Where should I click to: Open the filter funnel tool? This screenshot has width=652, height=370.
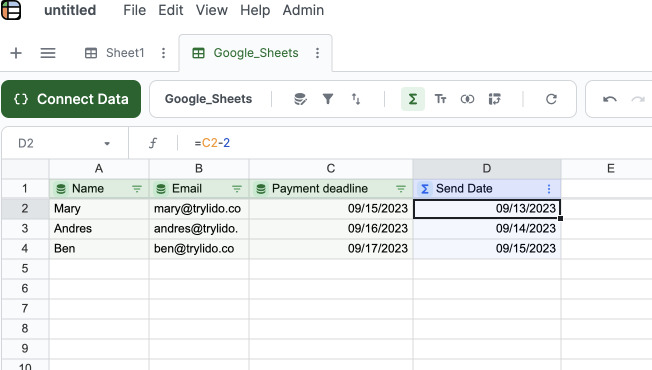(x=328, y=99)
